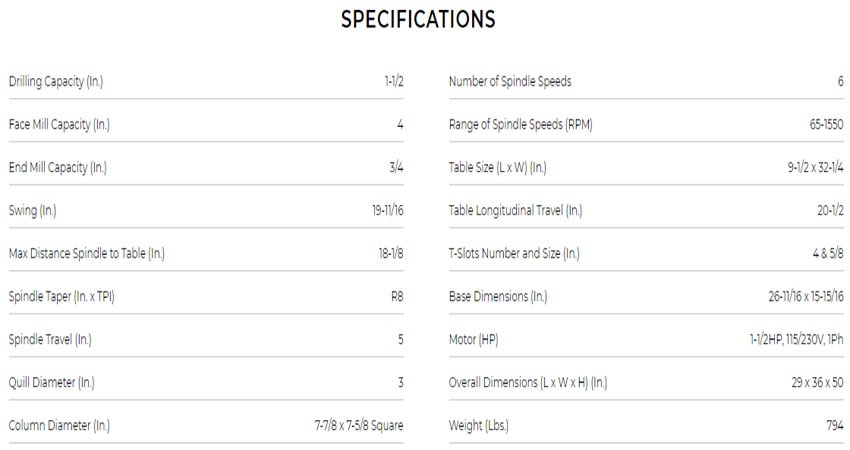Click the Weight value 794
This screenshot has width=850, height=450.
point(835,426)
